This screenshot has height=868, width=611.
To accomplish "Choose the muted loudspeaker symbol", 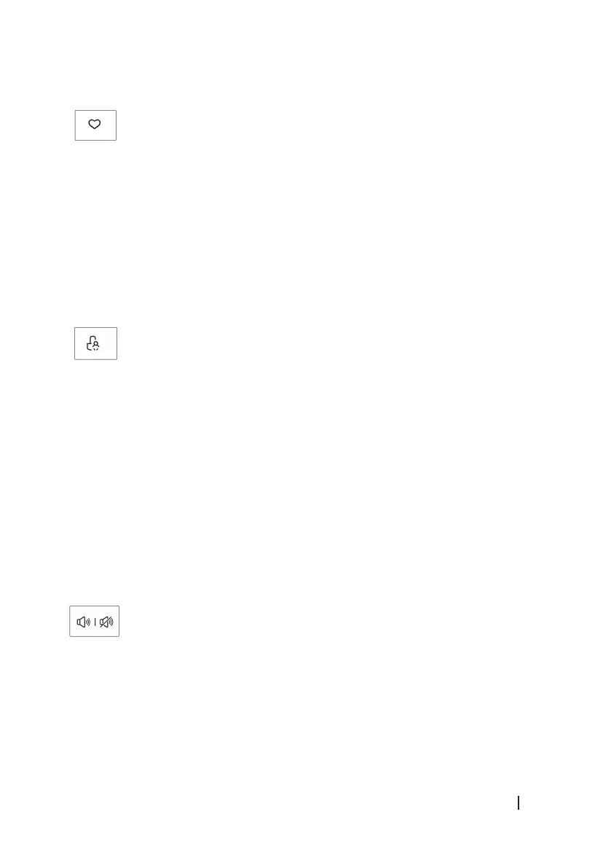I will point(106,622).
